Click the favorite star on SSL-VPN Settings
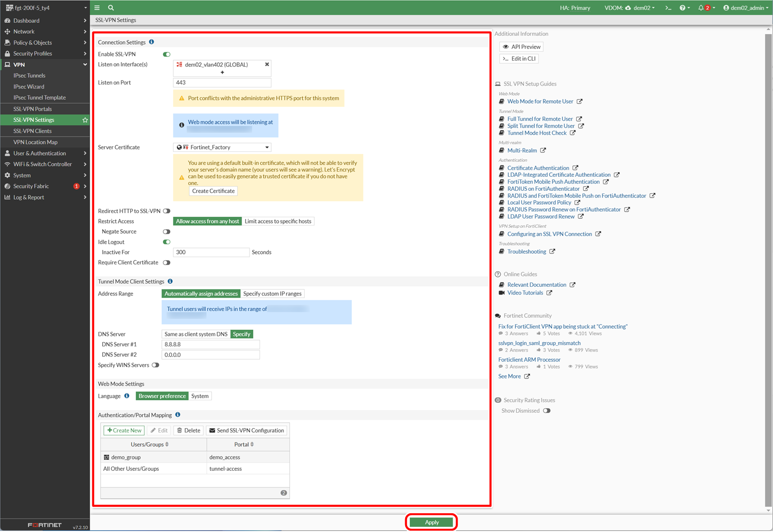 [85, 120]
